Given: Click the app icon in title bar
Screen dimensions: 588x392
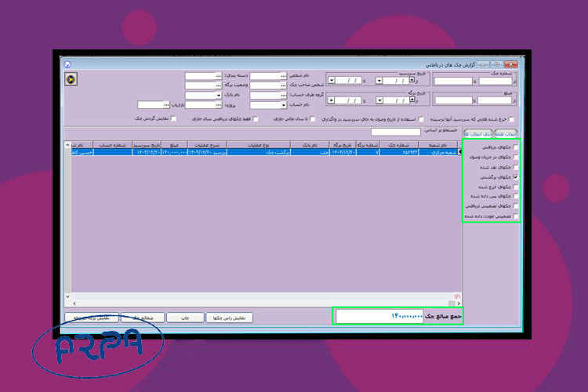Looking at the screenshot, I should (x=67, y=65).
